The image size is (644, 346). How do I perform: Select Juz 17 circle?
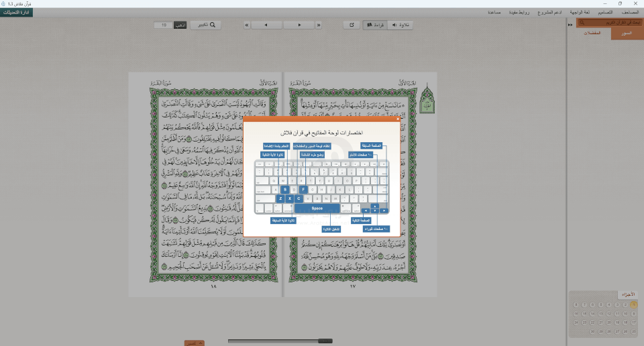coord(634,323)
